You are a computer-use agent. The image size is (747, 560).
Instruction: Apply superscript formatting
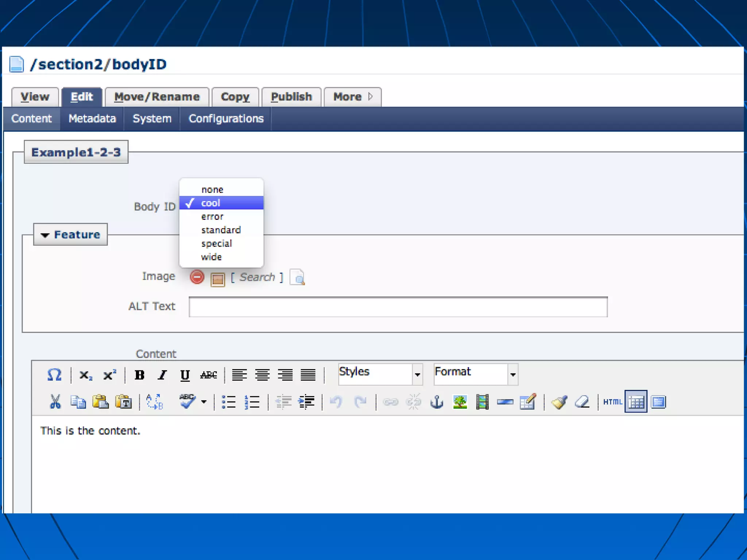pos(109,375)
